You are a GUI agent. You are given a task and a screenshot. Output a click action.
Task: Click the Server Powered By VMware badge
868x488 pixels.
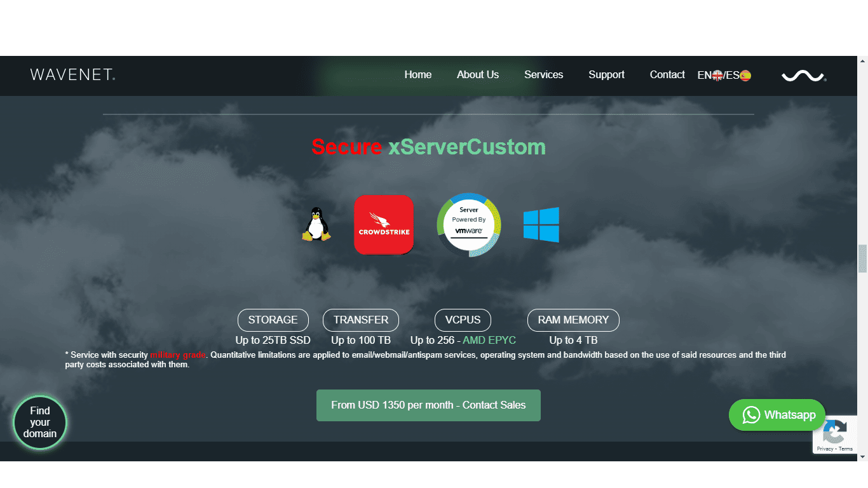click(469, 224)
